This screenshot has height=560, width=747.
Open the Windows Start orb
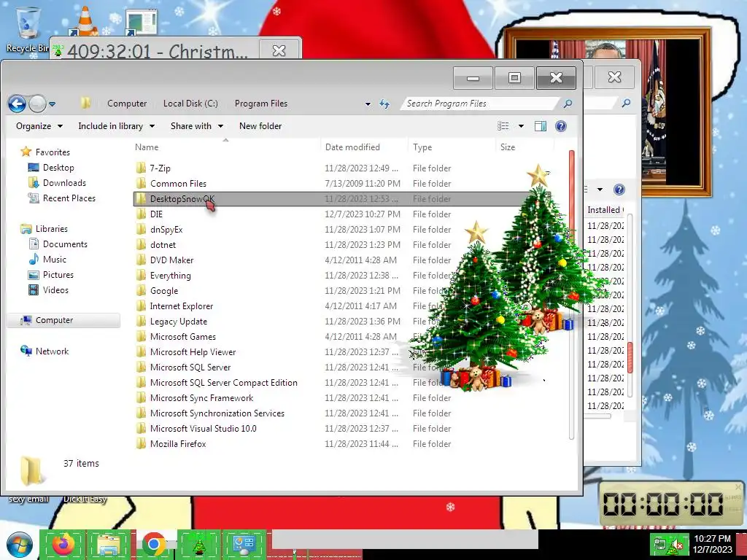(x=20, y=545)
